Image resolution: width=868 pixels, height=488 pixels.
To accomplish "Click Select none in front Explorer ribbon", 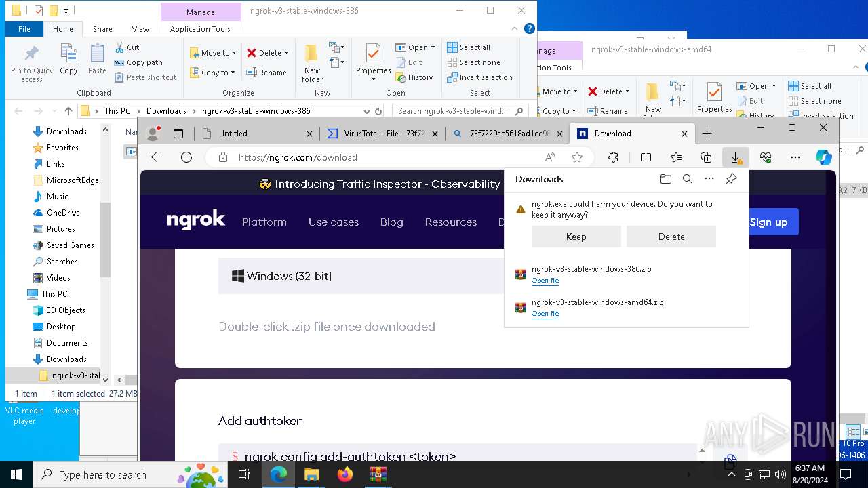I will 473,62.
